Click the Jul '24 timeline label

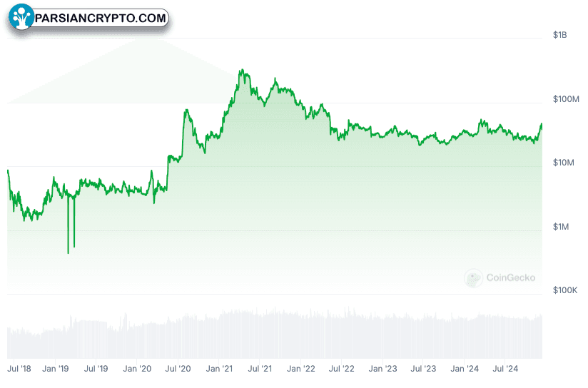505,369
